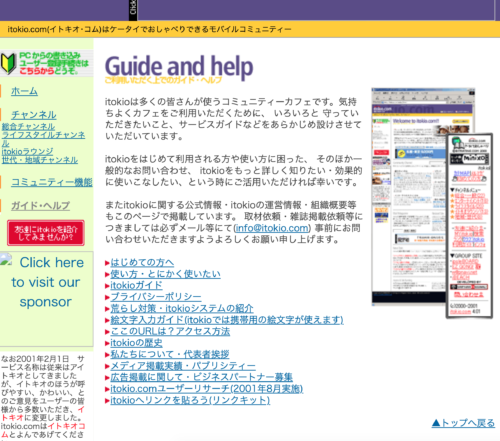500x441 pixels.
Task: Open itokioへリンクを貼ろう(リンクキット) link
Action: [x=190, y=400]
